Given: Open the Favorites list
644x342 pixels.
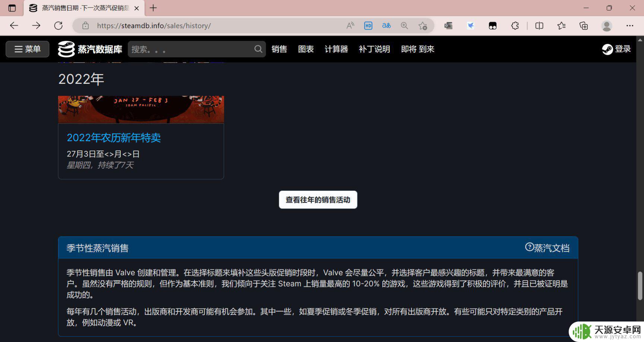Looking at the screenshot, I should point(561,26).
